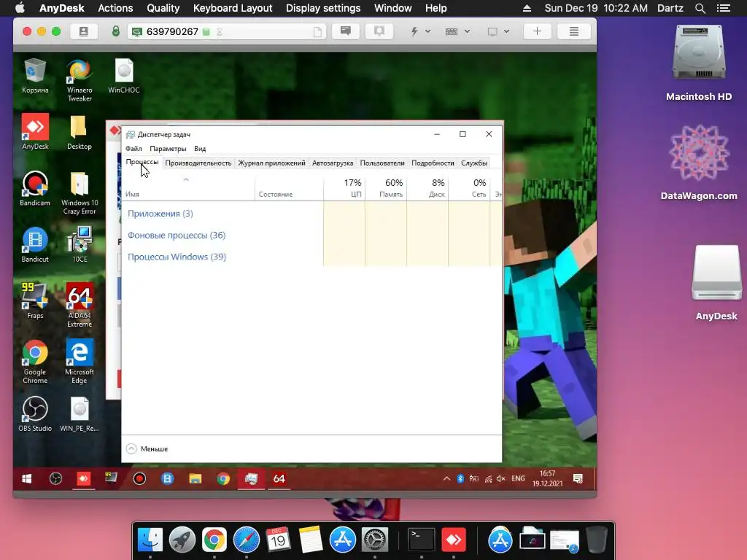Sort by the Память 60% column
747x560 pixels.
[x=386, y=189]
